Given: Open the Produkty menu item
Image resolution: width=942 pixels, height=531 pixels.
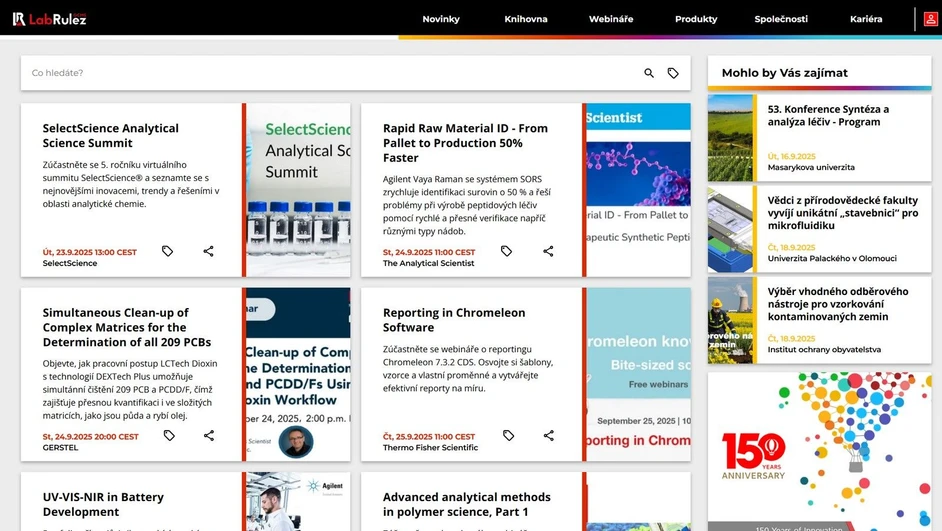Looking at the screenshot, I should click(696, 19).
